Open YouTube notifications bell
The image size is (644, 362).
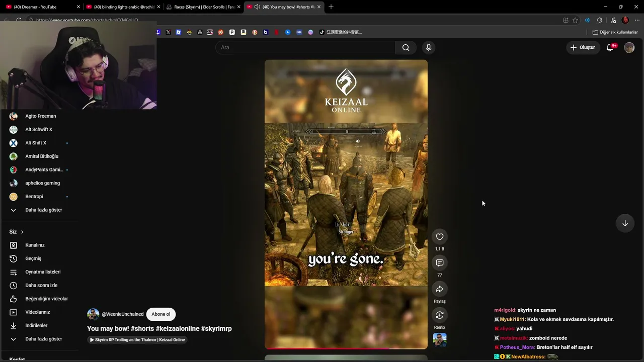[x=610, y=47]
